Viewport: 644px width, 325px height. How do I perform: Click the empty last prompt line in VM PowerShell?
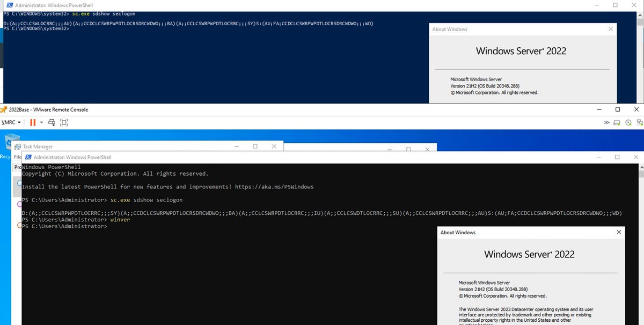pyautogui.click(x=64, y=227)
